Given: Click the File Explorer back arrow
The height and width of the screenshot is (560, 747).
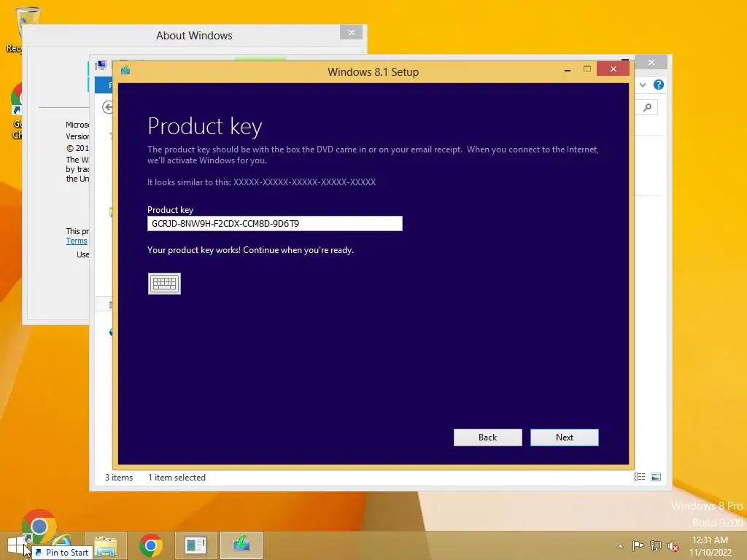Looking at the screenshot, I should click(x=108, y=108).
